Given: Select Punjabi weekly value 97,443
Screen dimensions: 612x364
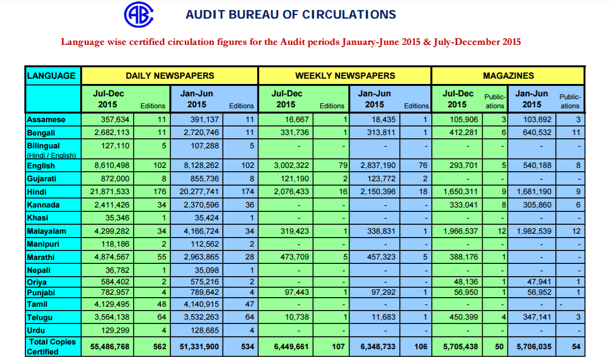Looking at the screenshot, I should [296, 292].
